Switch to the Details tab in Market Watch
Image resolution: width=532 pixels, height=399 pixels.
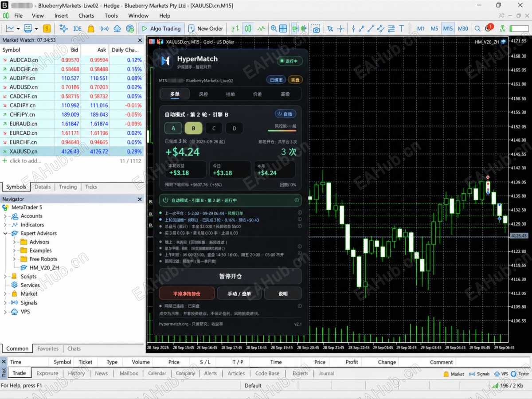(43, 187)
